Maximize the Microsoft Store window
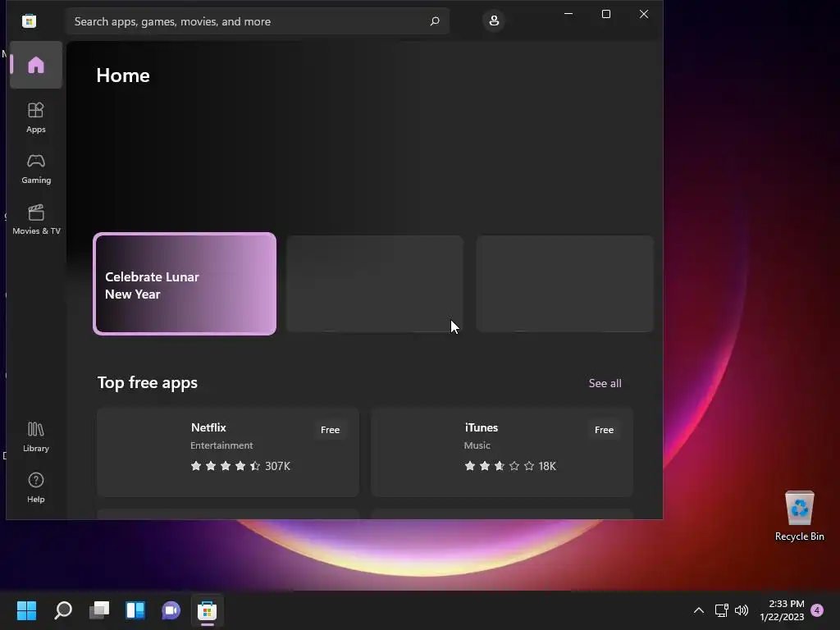This screenshot has height=630, width=840. click(606, 14)
